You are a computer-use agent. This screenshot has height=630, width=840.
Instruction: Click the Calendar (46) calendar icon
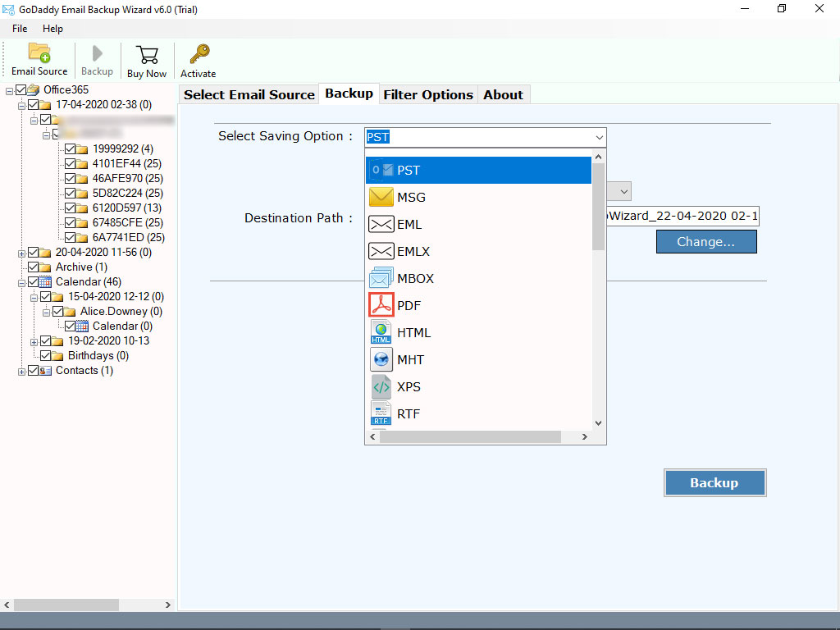coord(46,282)
